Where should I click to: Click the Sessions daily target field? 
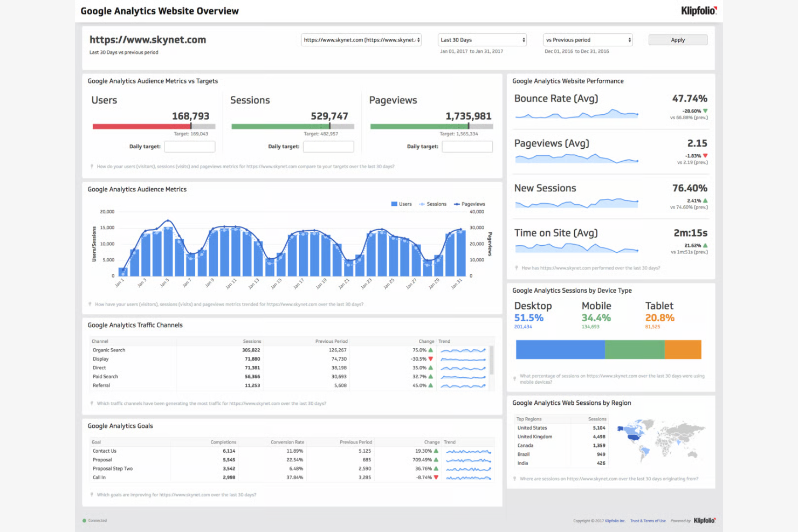[328, 147]
